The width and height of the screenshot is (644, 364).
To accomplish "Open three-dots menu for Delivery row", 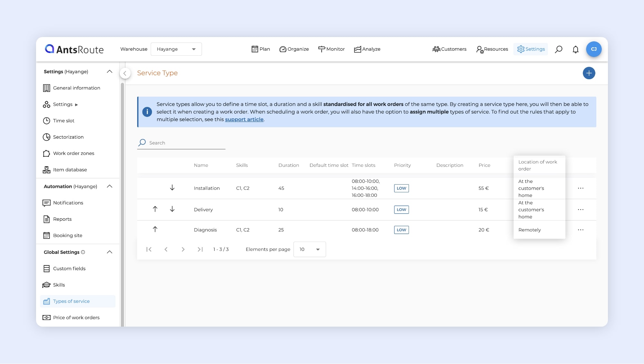I will 581,210.
